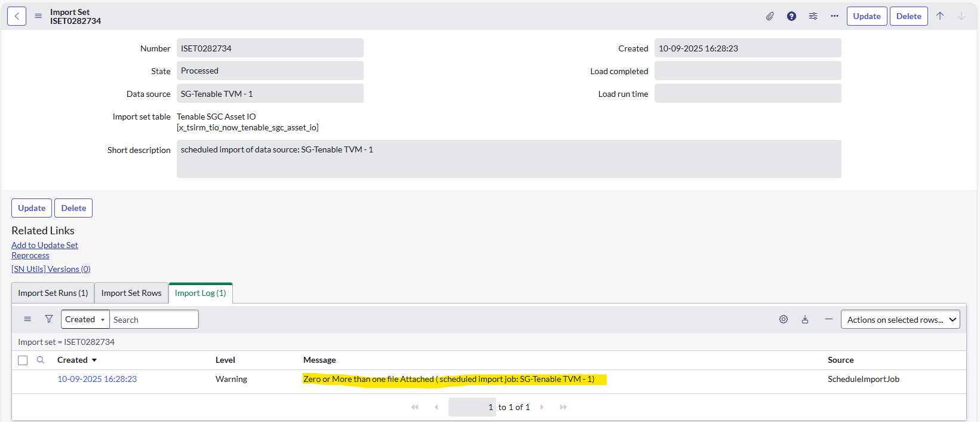Sort by the Created column header
This screenshot has width=980, height=422.
72,360
